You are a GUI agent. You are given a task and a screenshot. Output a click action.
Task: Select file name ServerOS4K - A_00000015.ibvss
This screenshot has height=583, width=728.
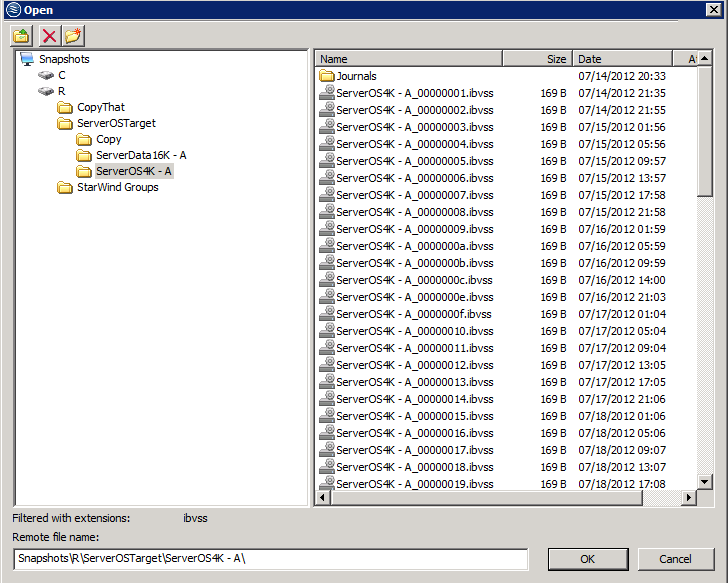415,416
